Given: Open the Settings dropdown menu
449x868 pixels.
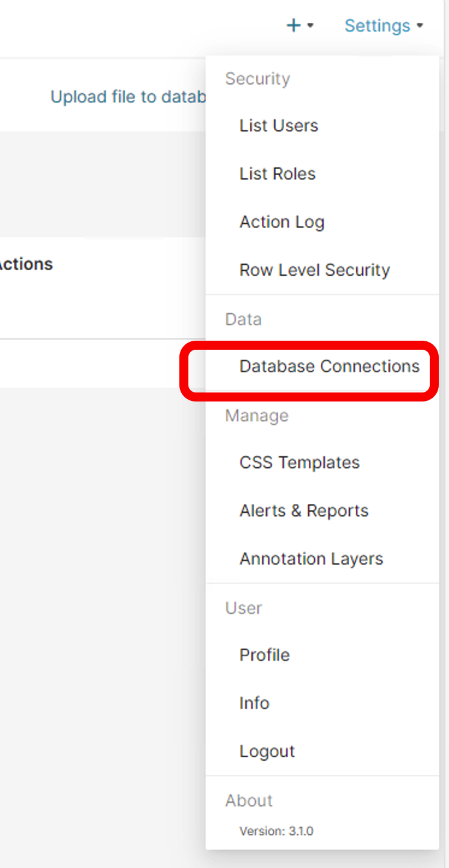Looking at the screenshot, I should tap(377, 26).
